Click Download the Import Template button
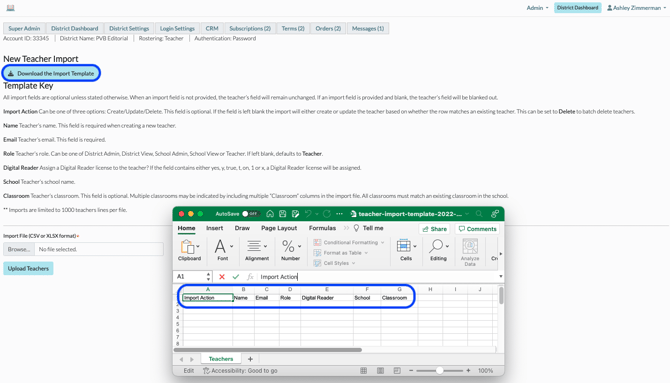This screenshot has width=670, height=383. click(x=51, y=74)
